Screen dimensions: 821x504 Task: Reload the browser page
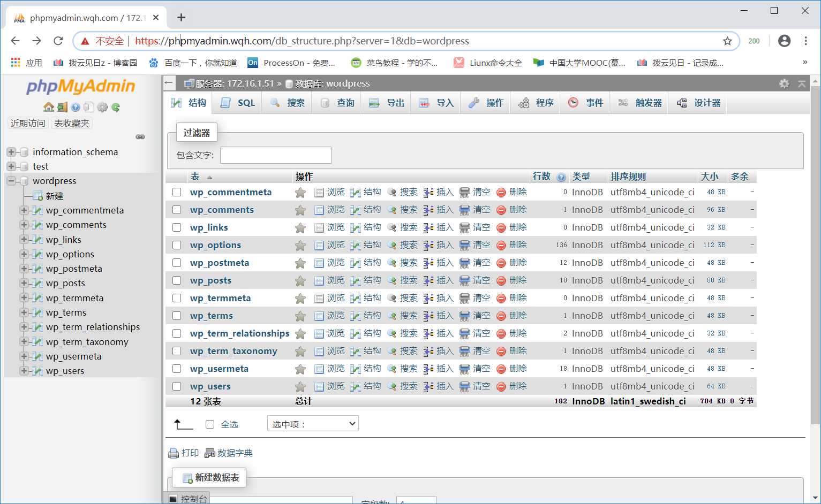point(58,41)
